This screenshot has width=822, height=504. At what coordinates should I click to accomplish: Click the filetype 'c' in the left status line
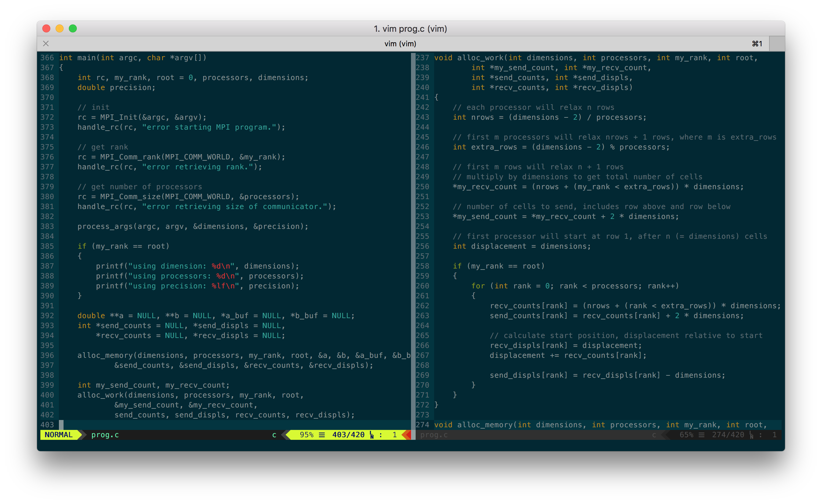click(x=274, y=435)
